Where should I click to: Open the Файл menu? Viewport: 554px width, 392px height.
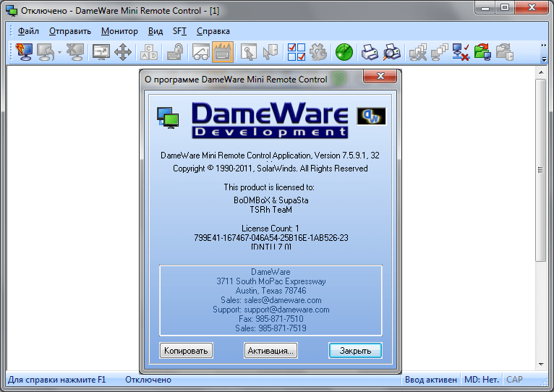(28, 31)
